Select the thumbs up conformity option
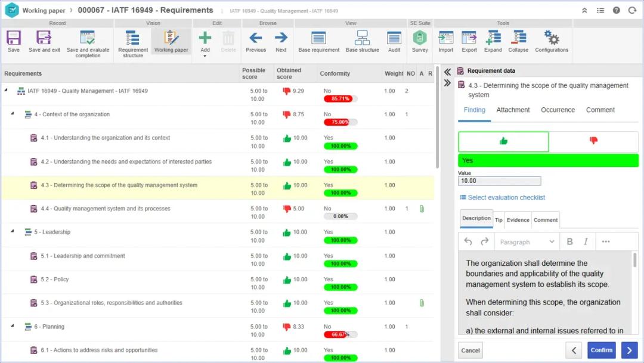Viewport: 644px width, 363px height. pyautogui.click(x=503, y=141)
